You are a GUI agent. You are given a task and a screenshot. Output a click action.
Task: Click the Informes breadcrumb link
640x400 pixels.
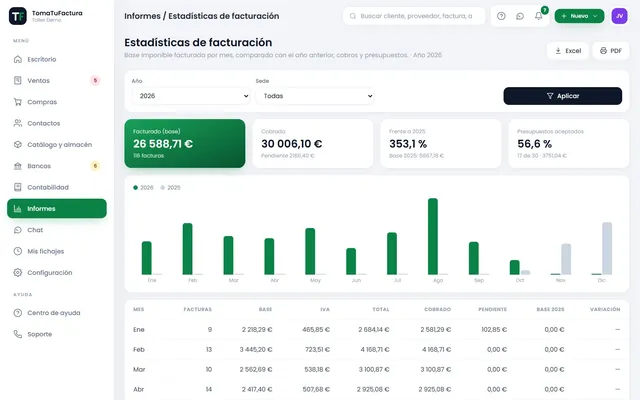(142, 16)
